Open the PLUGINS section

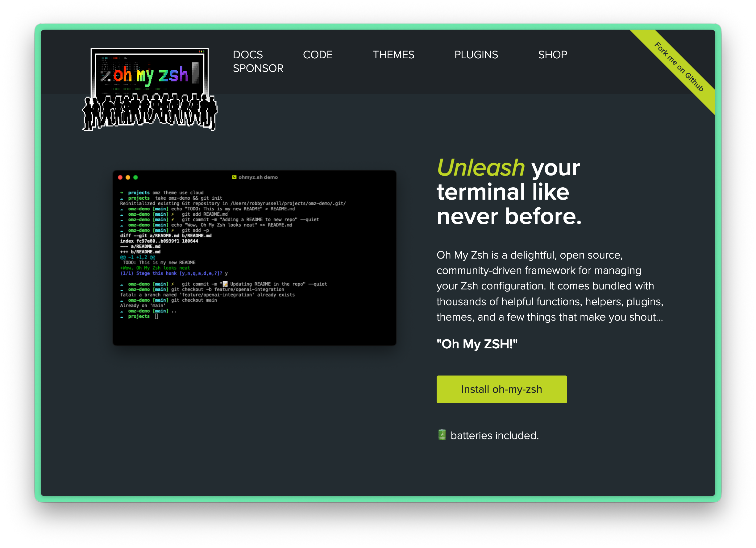(x=476, y=55)
